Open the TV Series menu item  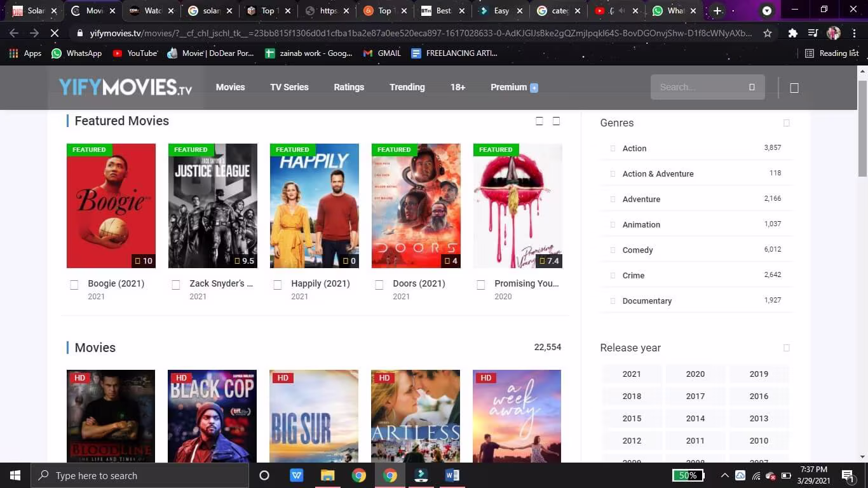coord(289,87)
